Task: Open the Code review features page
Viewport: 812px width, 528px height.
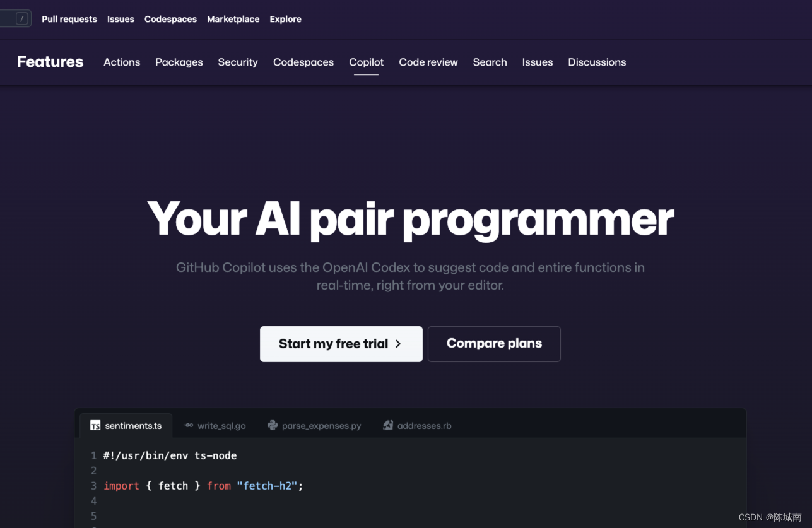Action: tap(428, 62)
